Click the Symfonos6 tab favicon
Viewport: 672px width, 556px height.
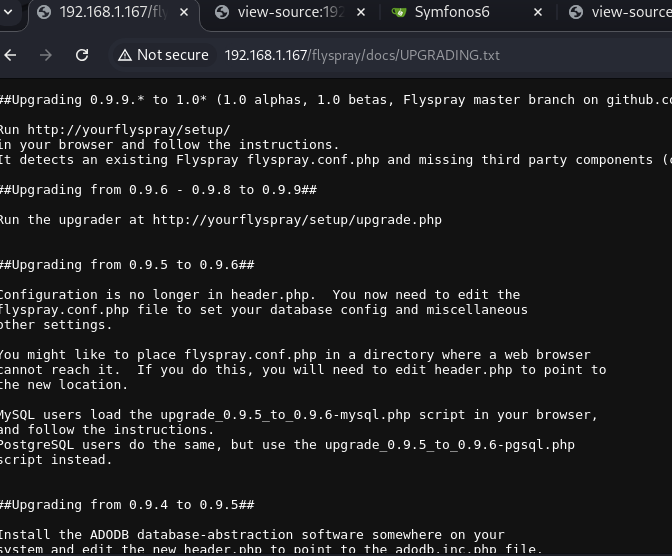[x=399, y=13]
